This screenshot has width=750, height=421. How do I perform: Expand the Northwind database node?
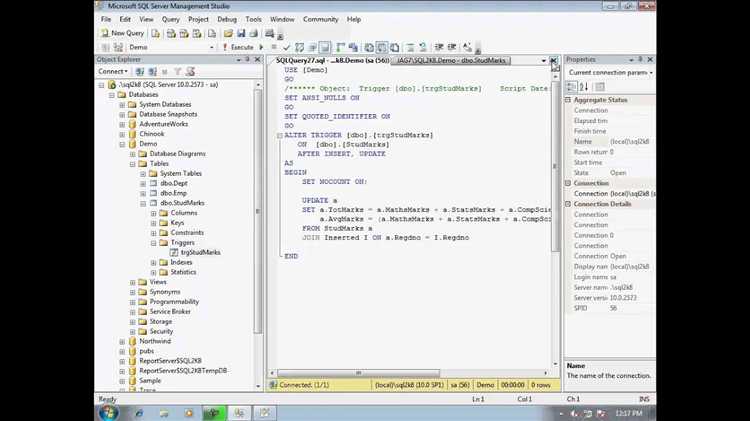[x=122, y=341]
